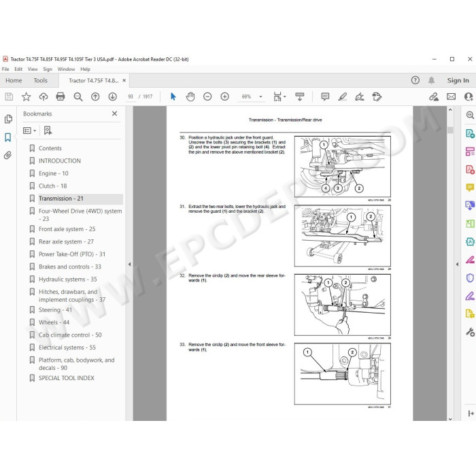Go to previous page arrow

[x=95, y=97]
